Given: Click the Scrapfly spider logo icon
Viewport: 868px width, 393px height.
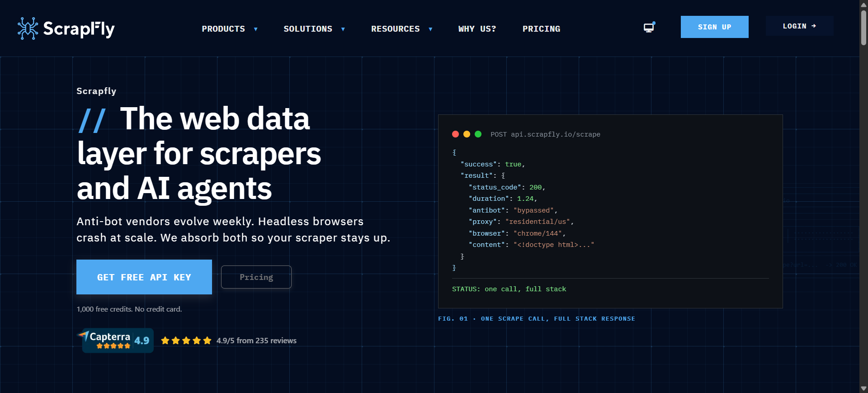Looking at the screenshot, I should coord(28,28).
